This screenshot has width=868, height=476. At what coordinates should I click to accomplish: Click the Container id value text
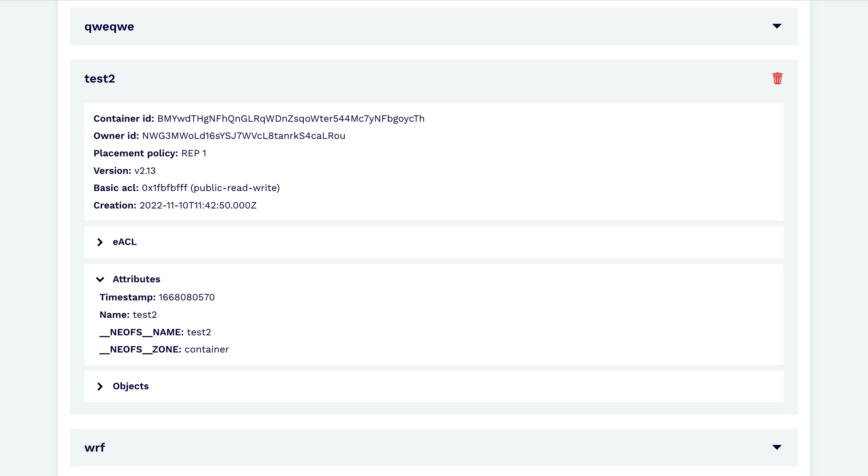pos(291,119)
